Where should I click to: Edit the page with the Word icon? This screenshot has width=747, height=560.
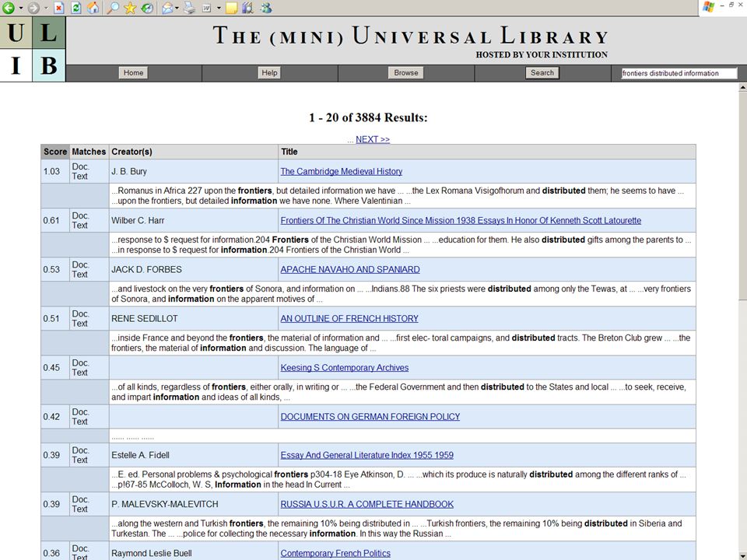coord(206,7)
